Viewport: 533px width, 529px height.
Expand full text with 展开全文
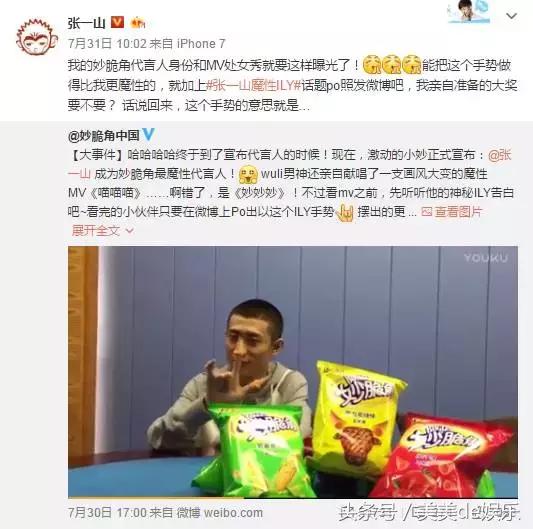(96, 231)
